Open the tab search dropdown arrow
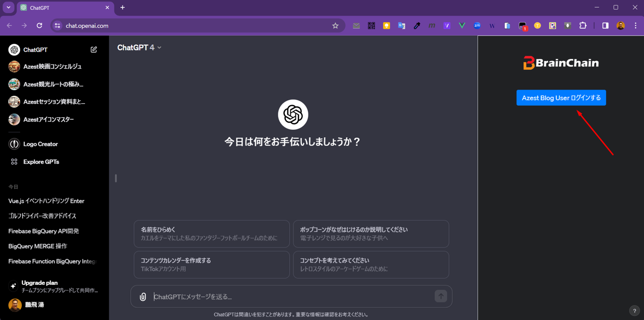The image size is (644, 320). [x=9, y=8]
